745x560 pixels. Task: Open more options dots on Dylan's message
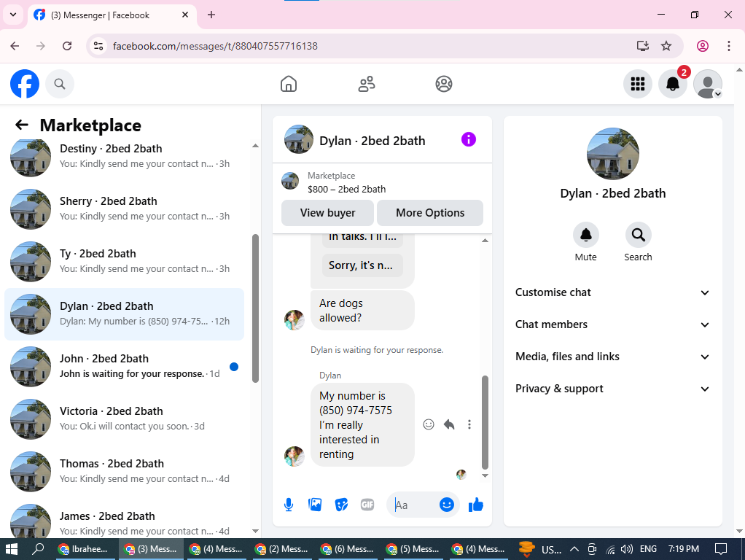469,424
